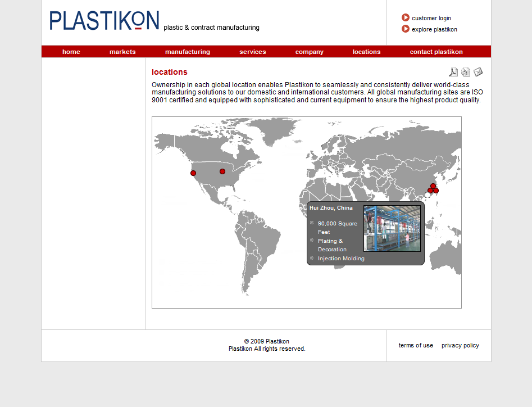Click the "Hui Zhou, China" popup title

tap(331, 208)
